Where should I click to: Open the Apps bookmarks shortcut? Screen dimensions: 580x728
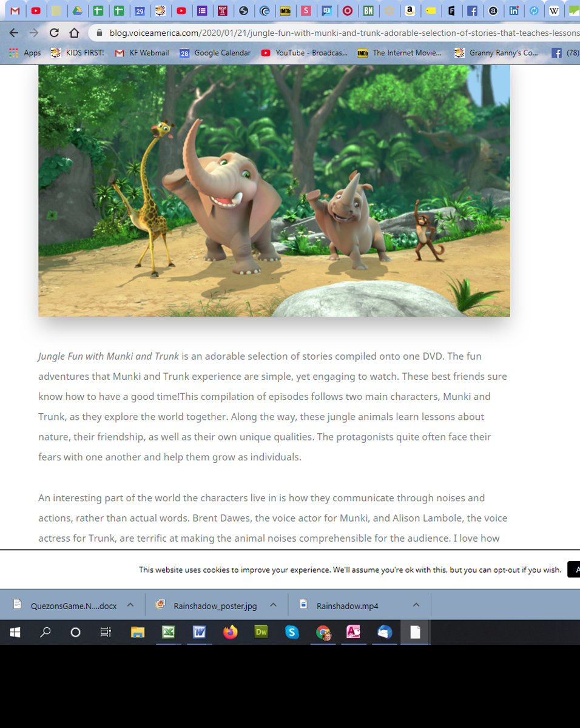pyautogui.click(x=25, y=53)
